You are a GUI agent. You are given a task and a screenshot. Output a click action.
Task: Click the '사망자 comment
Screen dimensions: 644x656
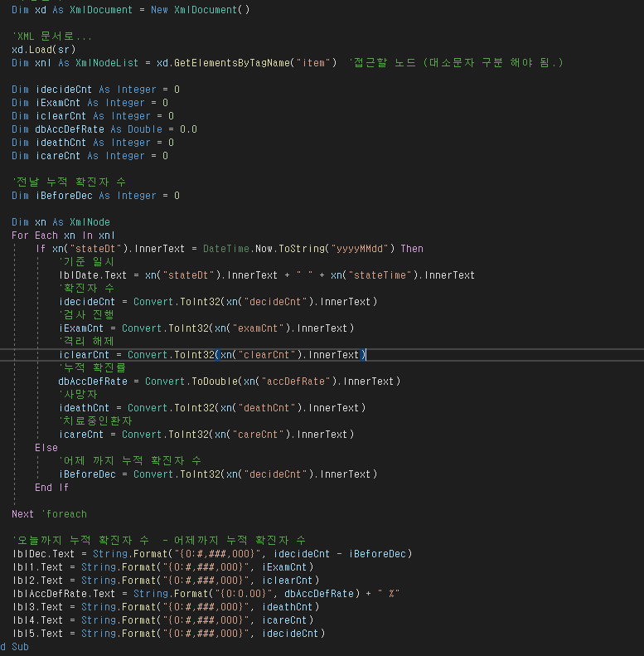78,395
